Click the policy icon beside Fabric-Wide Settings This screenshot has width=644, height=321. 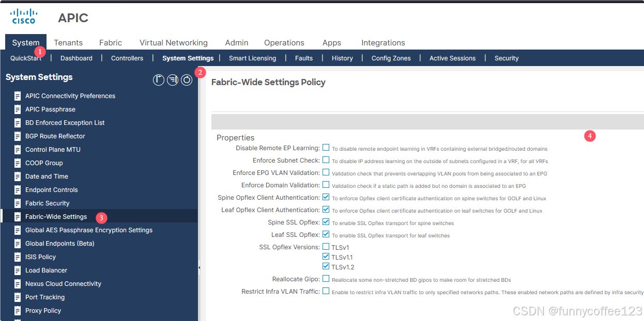pyautogui.click(x=18, y=217)
